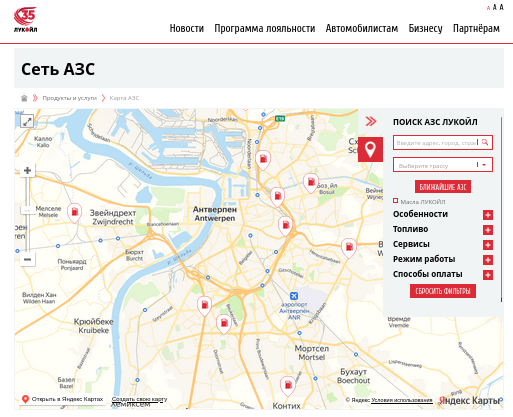This screenshot has height=417, width=513.
Task: Click Карта АЗС breadcrumb text
Action: point(124,98)
